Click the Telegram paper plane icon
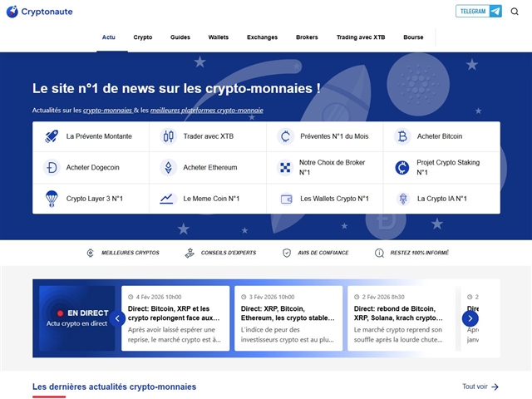Image resolution: width=532 pixels, height=399 pixels. click(495, 11)
